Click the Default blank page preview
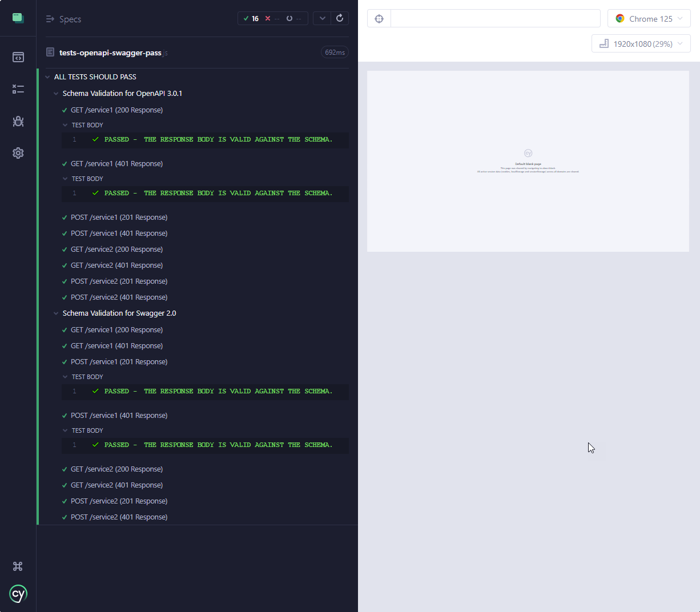Viewport: 700px width, 612px height. (x=528, y=161)
